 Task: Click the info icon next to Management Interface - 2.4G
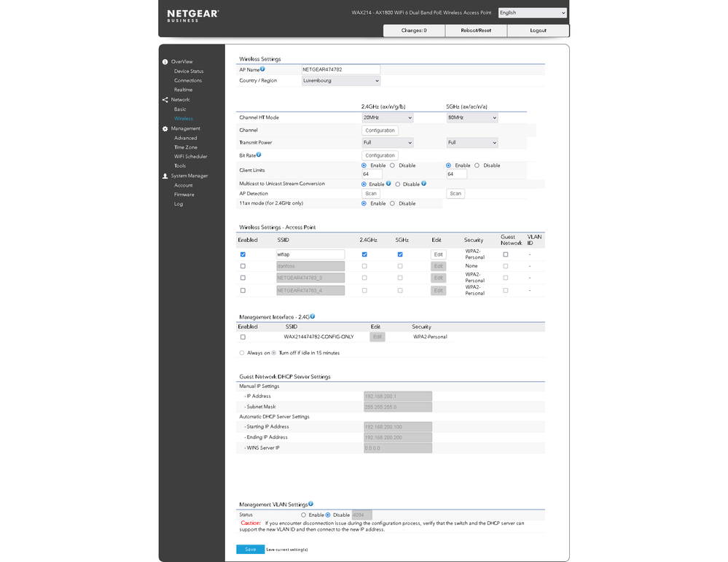313,316
